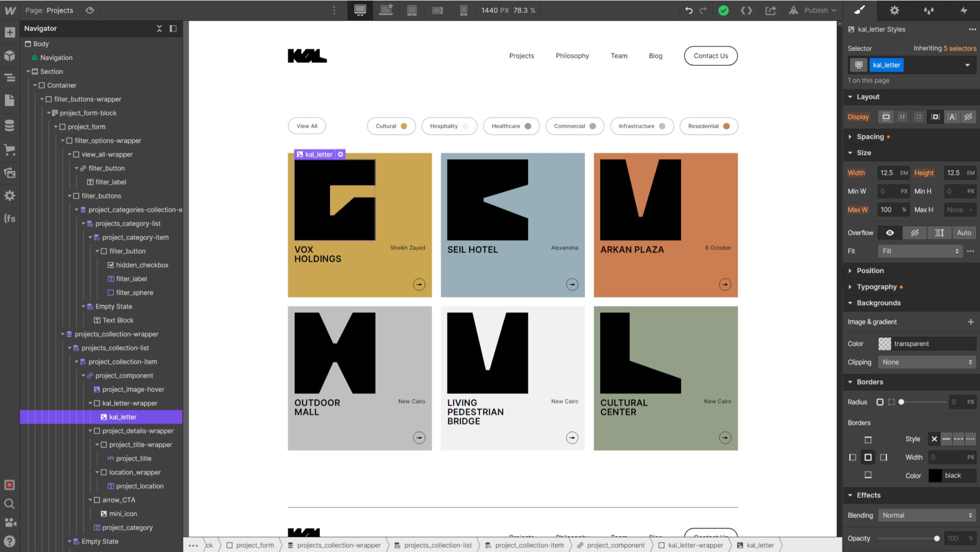This screenshot has width=980, height=552.
Task: Add an image & gradient background
Action: pyautogui.click(x=971, y=322)
